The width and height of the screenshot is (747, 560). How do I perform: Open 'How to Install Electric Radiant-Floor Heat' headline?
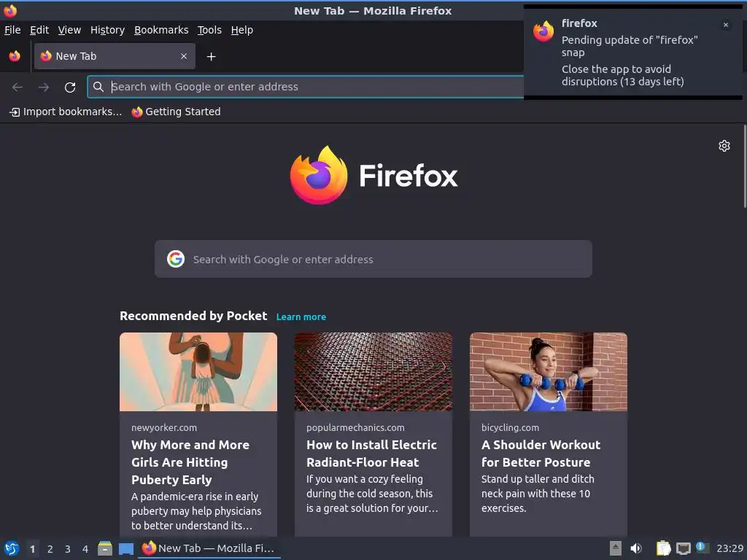click(x=371, y=454)
